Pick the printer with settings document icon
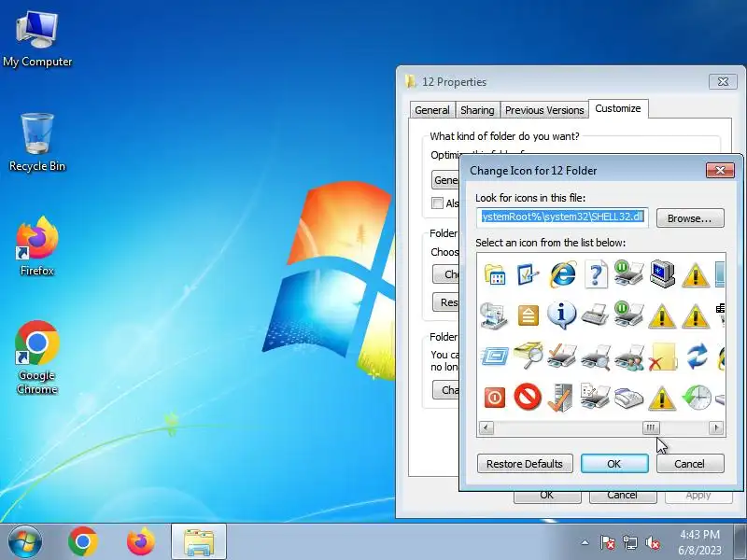Image resolution: width=747 pixels, height=560 pixels. (x=596, y=396)
